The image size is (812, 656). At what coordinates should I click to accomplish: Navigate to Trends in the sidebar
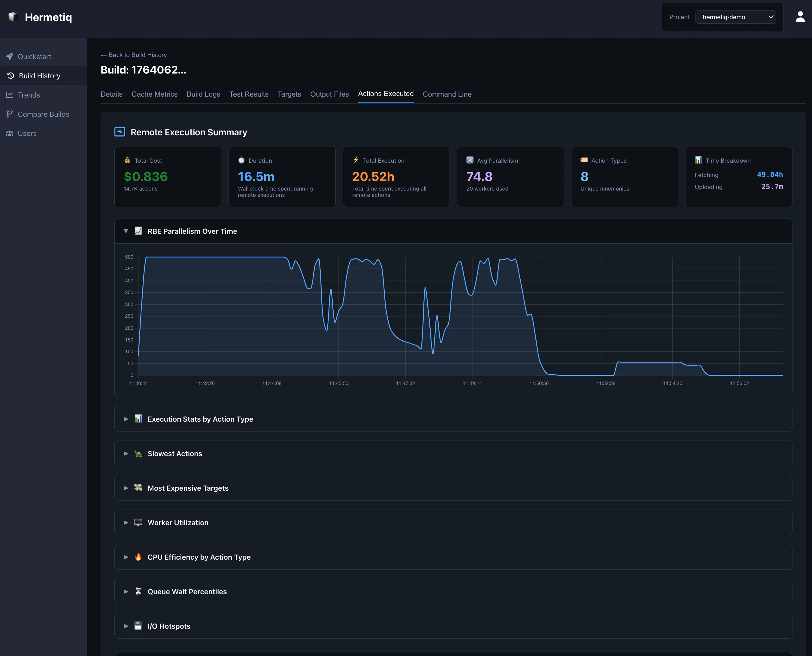44,95
